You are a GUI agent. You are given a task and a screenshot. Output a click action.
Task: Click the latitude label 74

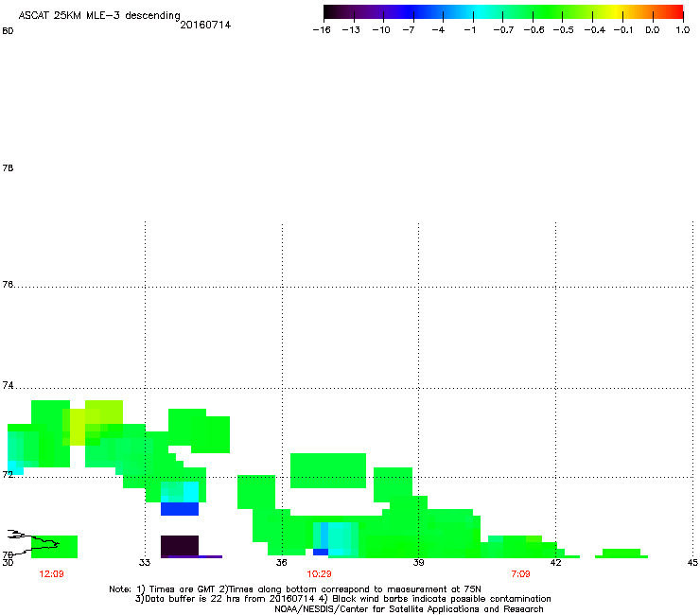[8, 385]
